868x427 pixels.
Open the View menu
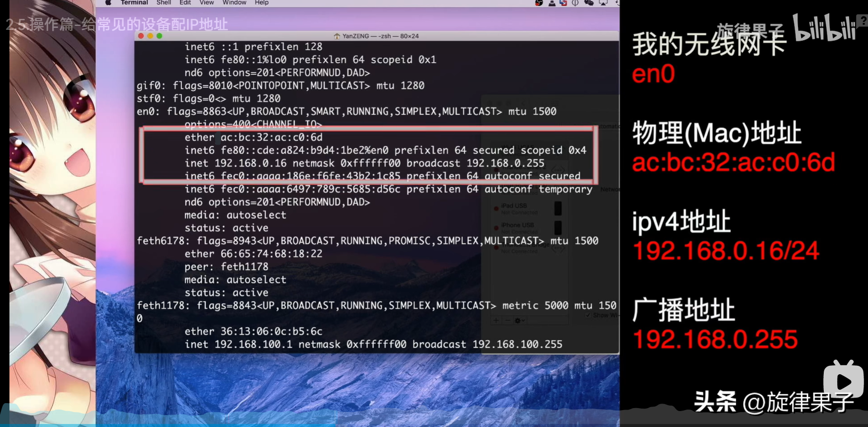pyautogui.click(x=206, y=3)
